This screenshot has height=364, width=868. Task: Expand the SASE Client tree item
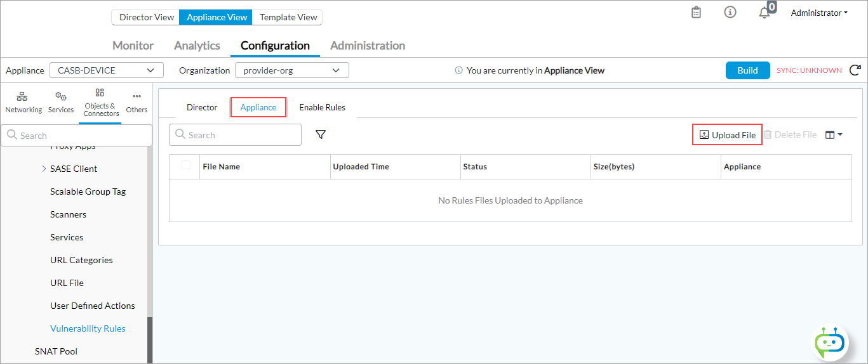coord(44,169)
